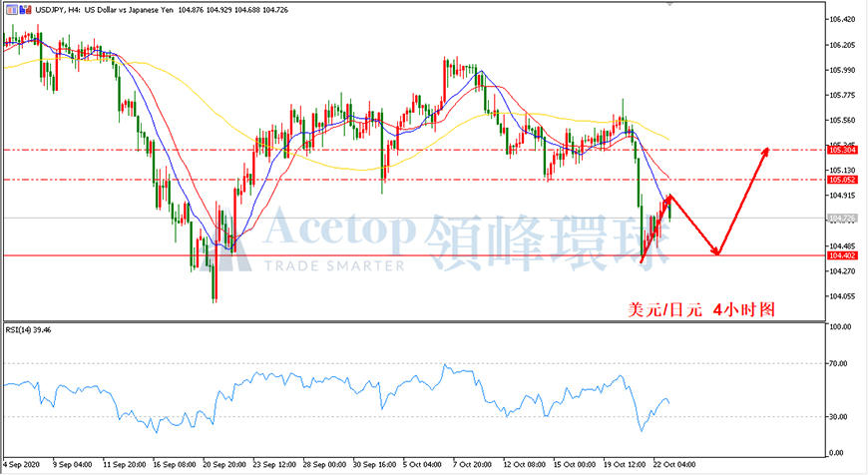Open the depth of market icon
Image resolution: width=868 pixels, height=475 pixels.
(24, 10)
